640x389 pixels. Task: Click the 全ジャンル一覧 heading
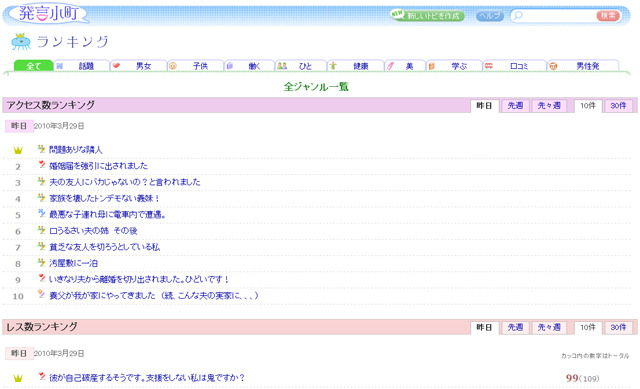pyautogui.click(x=316, y=87)
